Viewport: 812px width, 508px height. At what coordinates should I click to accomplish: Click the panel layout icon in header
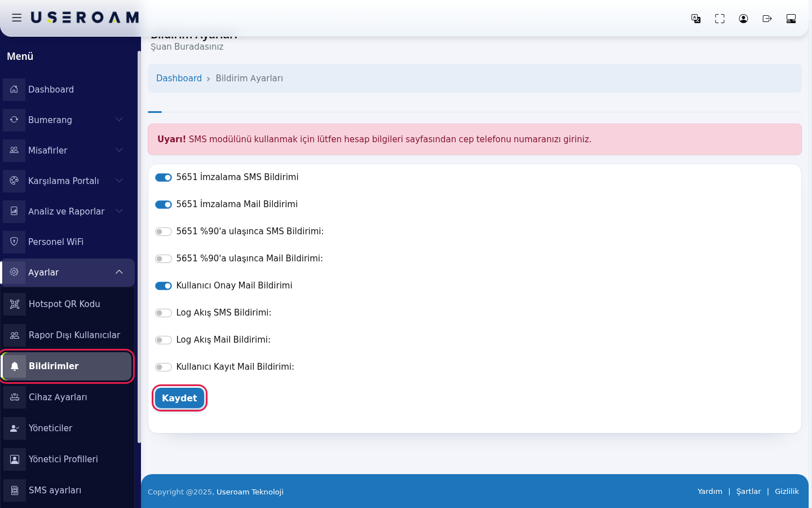pyautogui.click(x=791, y=19)
